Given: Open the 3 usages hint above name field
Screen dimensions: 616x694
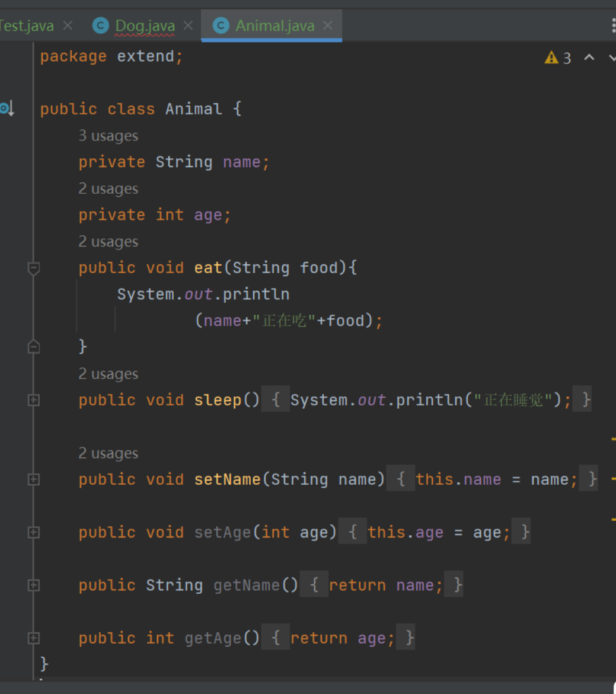Looking at the screenshot, I should click(x=108, y=136).
